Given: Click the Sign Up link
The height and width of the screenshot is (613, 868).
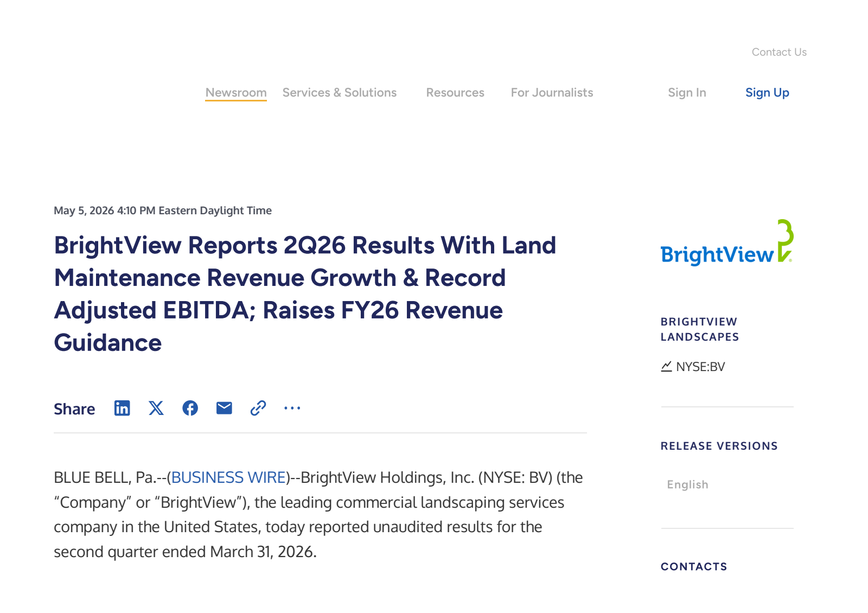Looking at the screenshot, I should [x=767, y=93].
